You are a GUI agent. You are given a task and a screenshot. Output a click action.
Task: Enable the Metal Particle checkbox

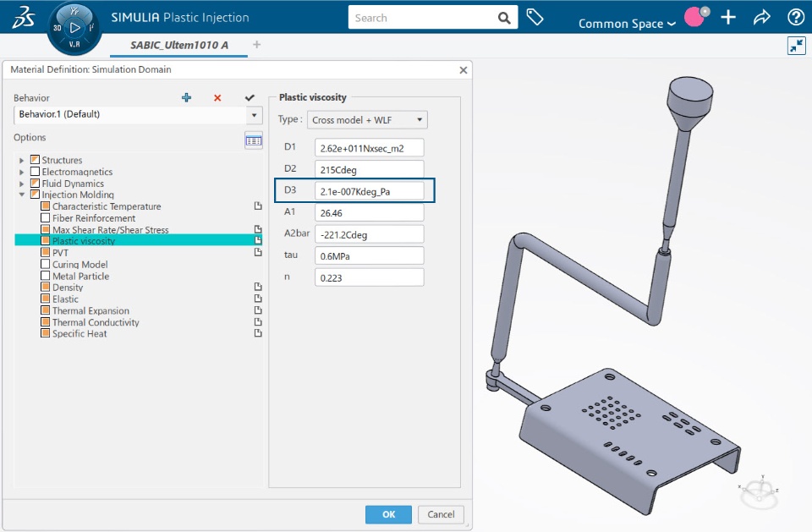(x=46, y=276)
